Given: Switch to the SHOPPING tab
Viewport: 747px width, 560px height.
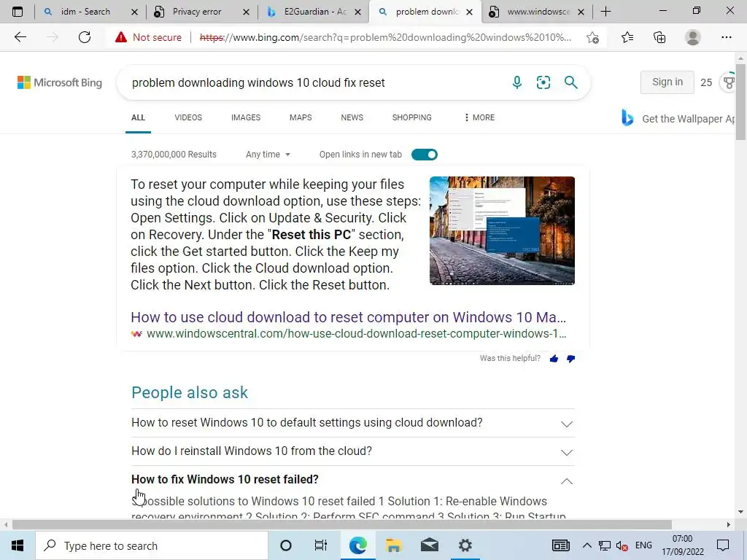Looking at the screenshot, I should (412, 117).
